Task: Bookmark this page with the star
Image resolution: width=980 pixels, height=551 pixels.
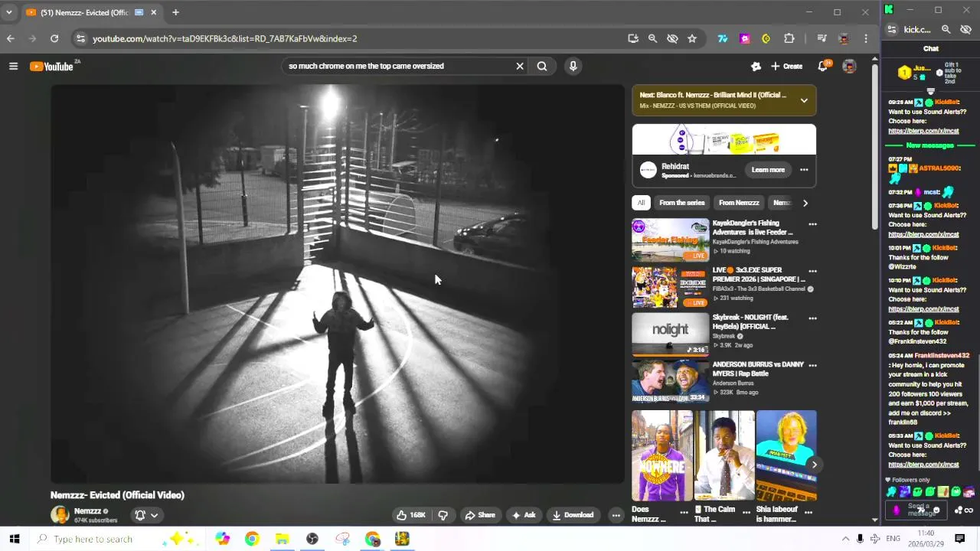Action: click(692, 38)
